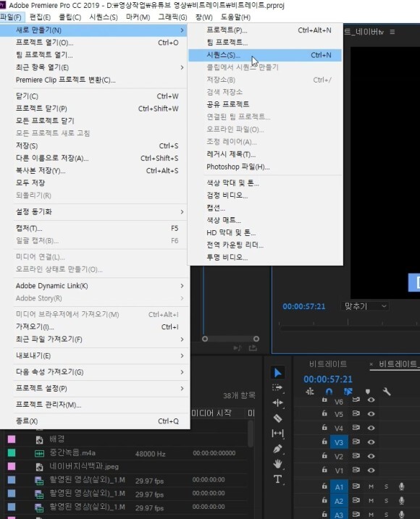Solo the A2 audio track
The height and width of the screenshot is (519, 420).
[x=386, y=500]
